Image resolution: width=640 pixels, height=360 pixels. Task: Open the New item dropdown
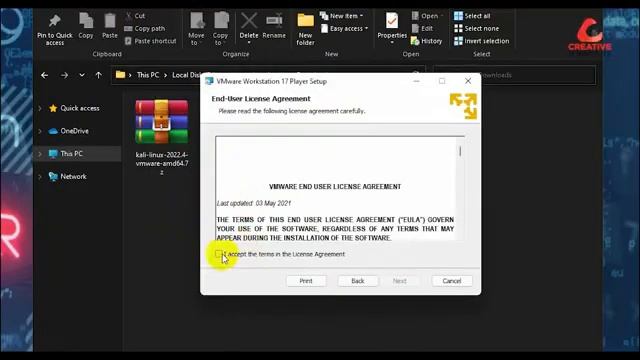click(x=342, y=16)
